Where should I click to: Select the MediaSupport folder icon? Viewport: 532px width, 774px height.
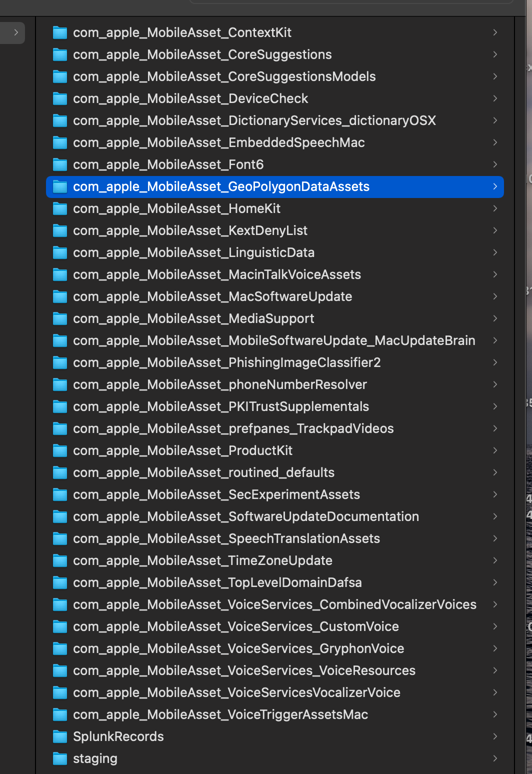point(60,318)
